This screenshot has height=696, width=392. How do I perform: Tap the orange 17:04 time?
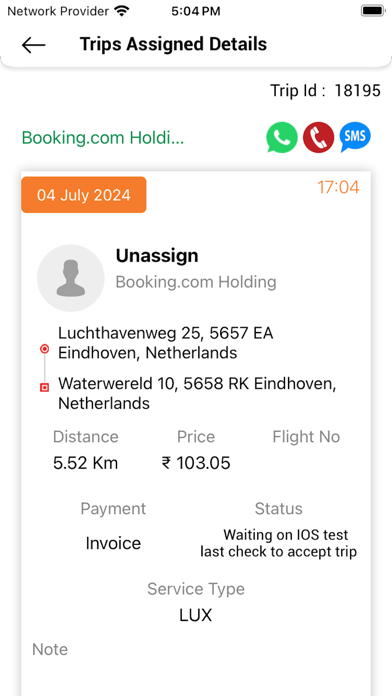tap(338, 187)
